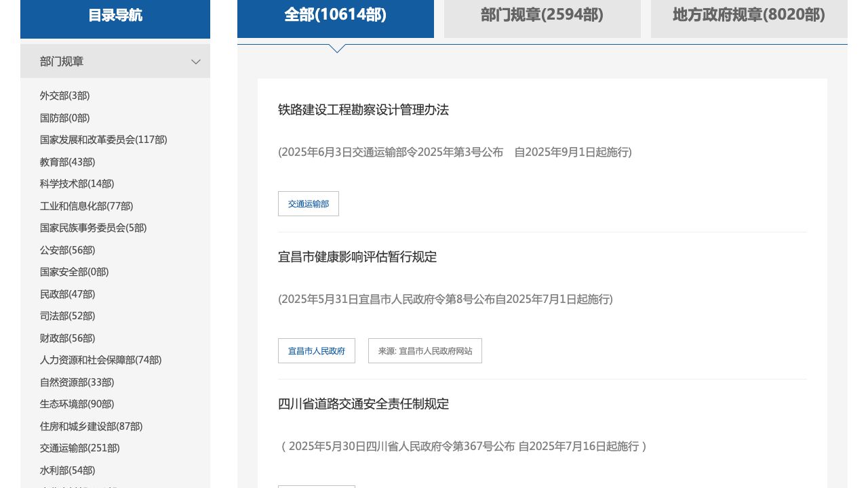Open 公安部(56部) category
The width and height of the screenshot is (868, 488).
(67, 250)
